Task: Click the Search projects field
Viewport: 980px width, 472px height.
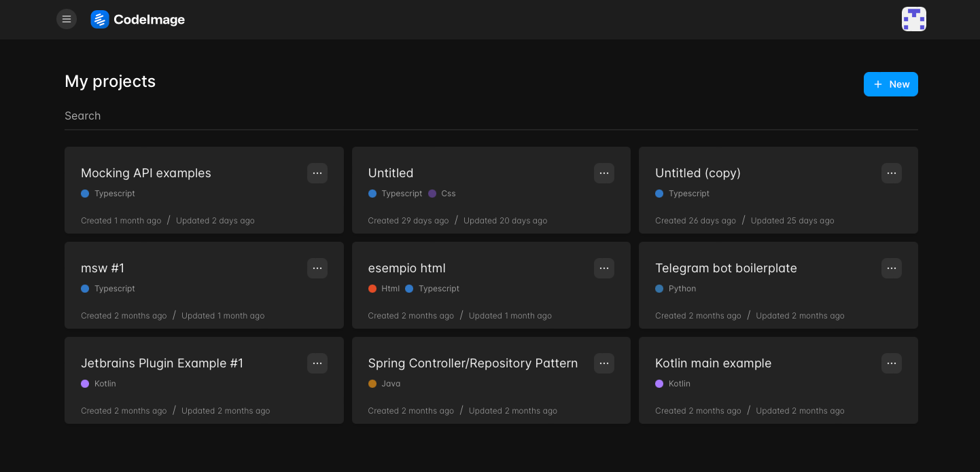Action: 489,116
